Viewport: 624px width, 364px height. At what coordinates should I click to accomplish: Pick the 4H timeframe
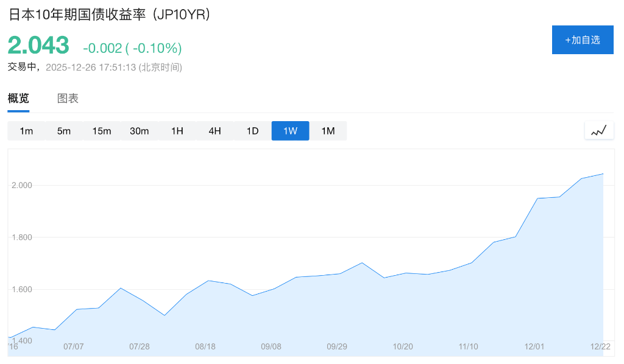click(x=215, y=131)
